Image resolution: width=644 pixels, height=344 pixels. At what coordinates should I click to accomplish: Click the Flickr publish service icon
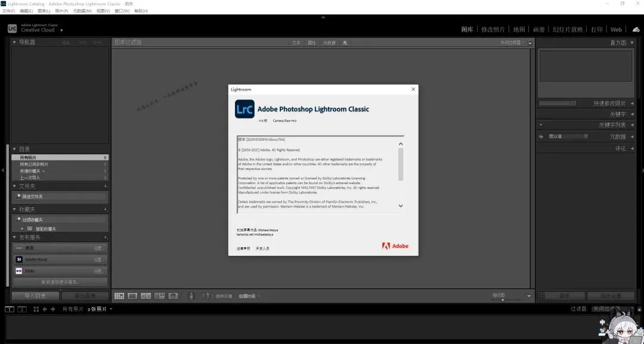point(19,271)
